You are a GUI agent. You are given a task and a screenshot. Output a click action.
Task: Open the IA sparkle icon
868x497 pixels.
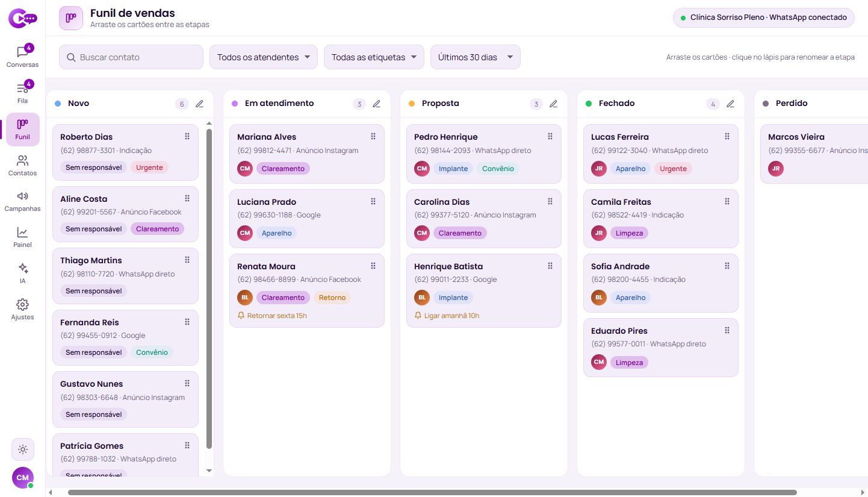pyautogui.click(x=22, y=274)
